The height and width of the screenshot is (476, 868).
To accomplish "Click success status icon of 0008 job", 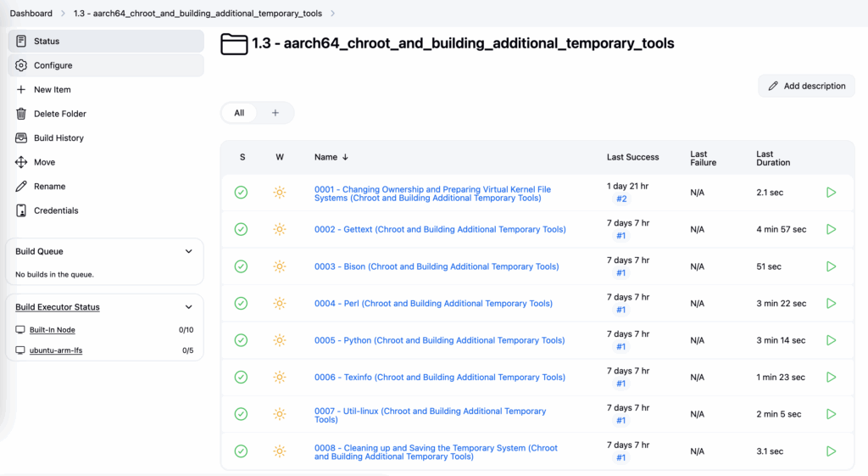I will coord(241,451).
